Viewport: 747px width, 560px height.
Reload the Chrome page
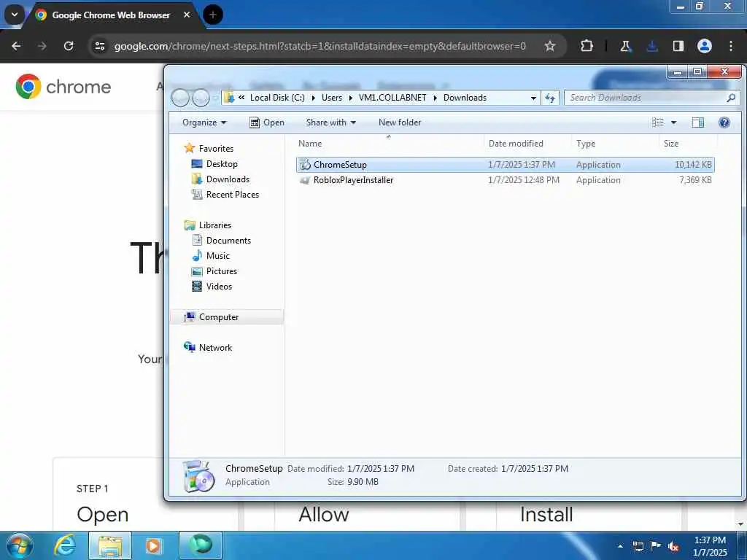[69, 46]
